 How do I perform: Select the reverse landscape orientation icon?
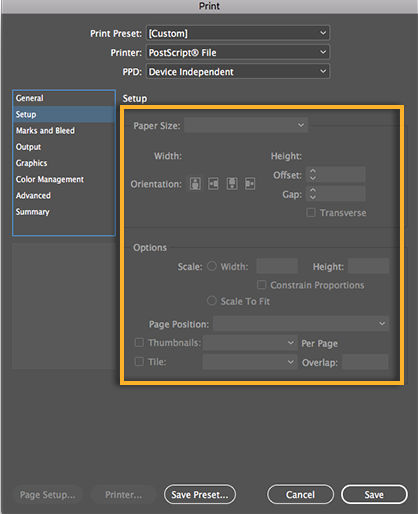pos(250,184)
